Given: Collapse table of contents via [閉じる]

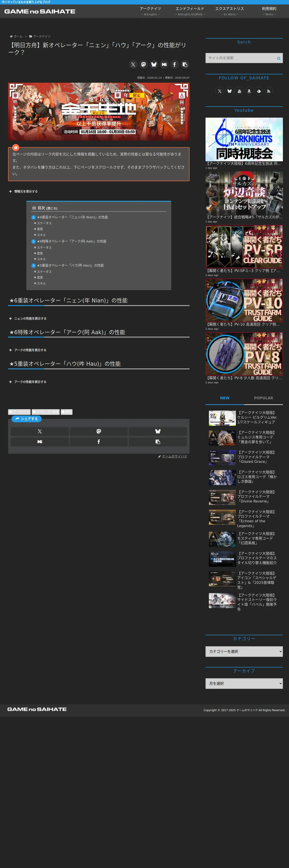Looking at the screenshot, I should click(x=52, y=209).
